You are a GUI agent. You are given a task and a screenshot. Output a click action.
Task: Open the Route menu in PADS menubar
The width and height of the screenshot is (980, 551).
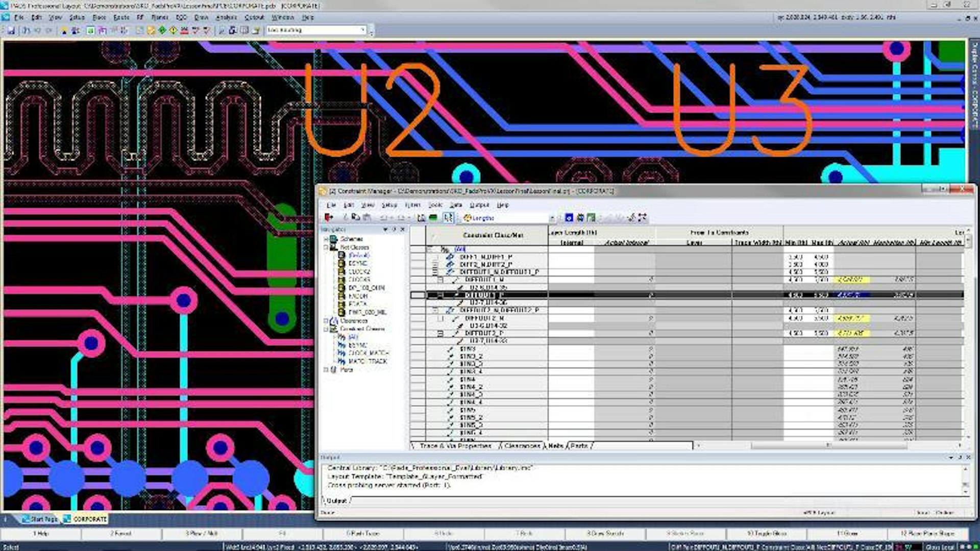(121, 17)
